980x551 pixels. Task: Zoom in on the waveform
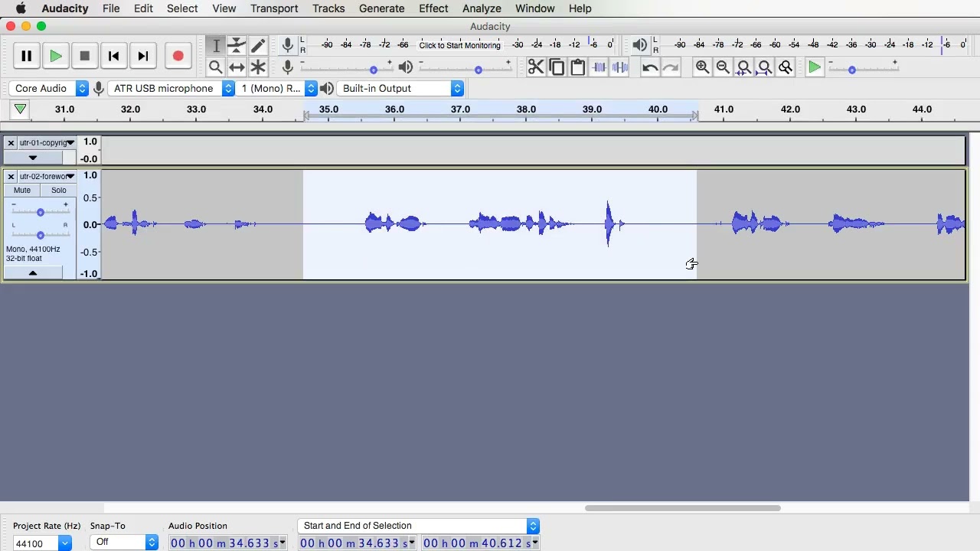pos(702,67)
